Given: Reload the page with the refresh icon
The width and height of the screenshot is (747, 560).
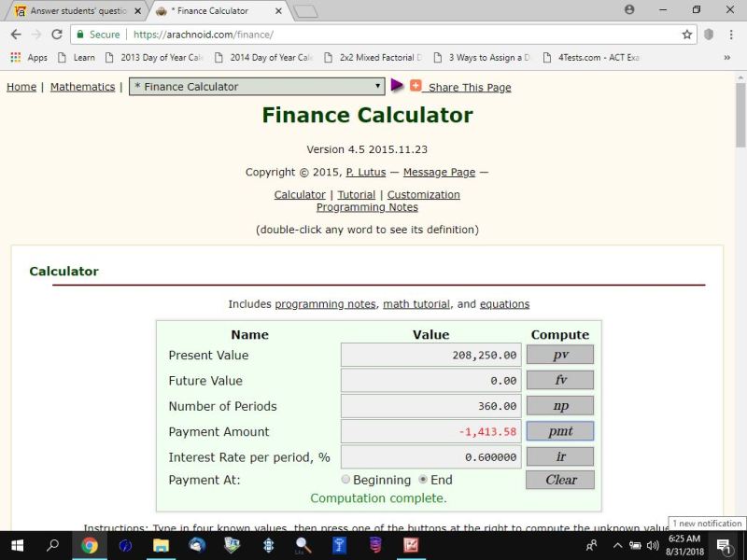Looking at the screenshot, I should coord(57,35).
